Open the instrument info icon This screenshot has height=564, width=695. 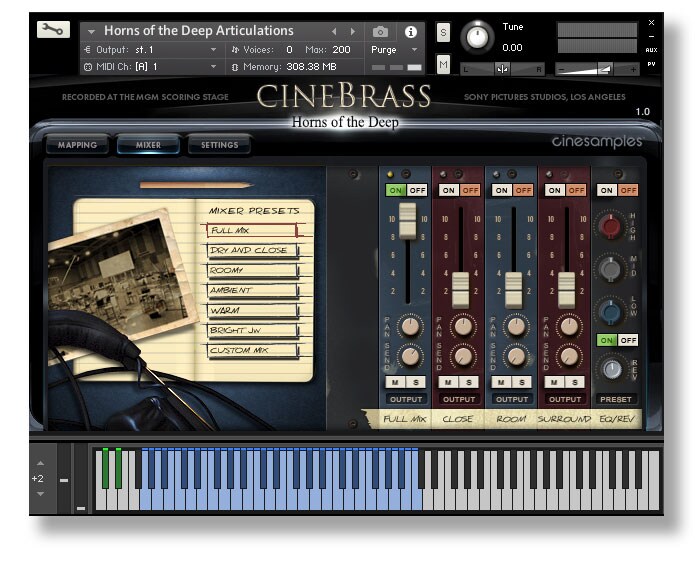[410, 32]
